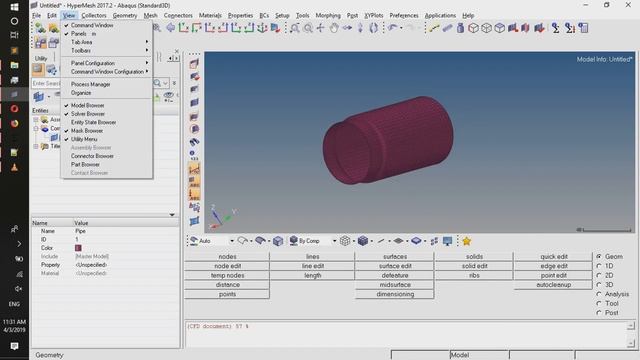Collapse entity editor with the down arrow
The height and width of the screenshot is (360, 640).
172,215
